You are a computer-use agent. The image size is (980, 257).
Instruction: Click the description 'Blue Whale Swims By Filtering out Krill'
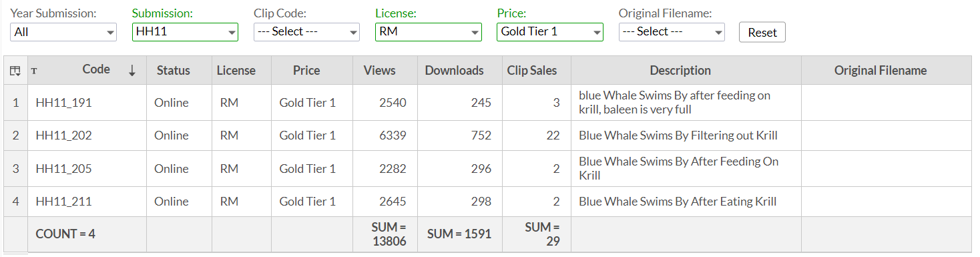click(678, 136)
